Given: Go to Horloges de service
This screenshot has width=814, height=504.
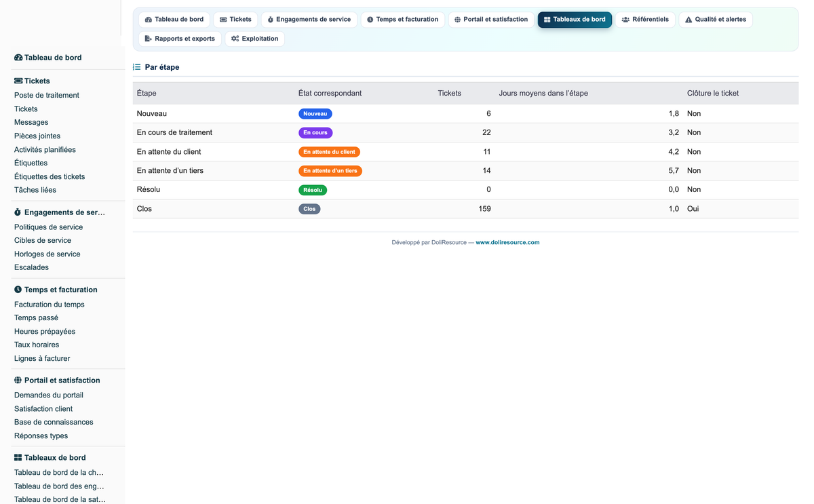Looking at the screenshot, I should pyautogui.click(x=47, y=254).
